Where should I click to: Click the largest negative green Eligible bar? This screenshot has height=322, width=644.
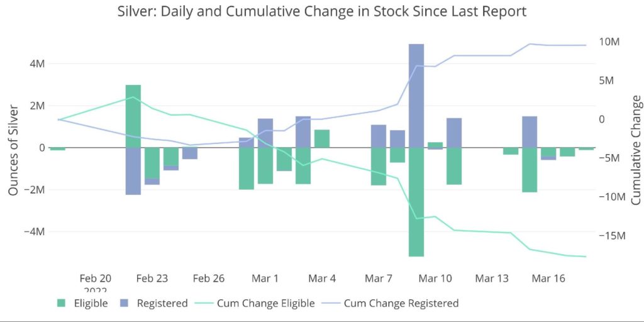click(x=416, y=201)
